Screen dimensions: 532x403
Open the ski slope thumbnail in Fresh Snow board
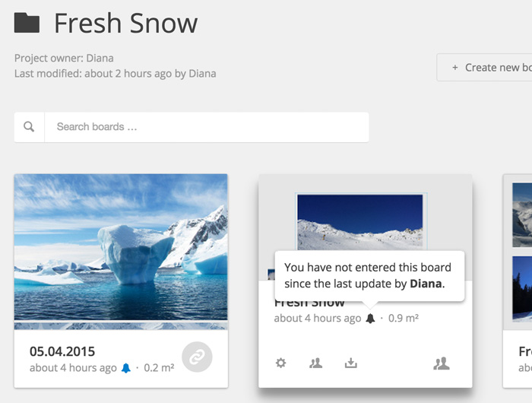point(360,222)
